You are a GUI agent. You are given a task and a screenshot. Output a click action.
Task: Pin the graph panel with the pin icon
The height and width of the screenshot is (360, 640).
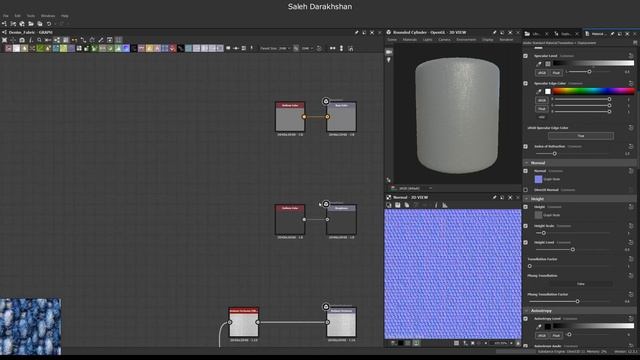tap(356, 32)
